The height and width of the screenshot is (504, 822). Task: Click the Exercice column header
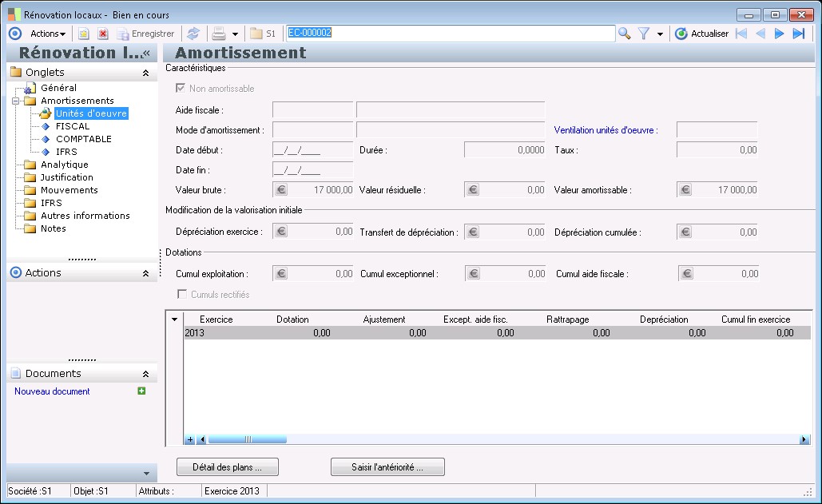pos(216,319)
